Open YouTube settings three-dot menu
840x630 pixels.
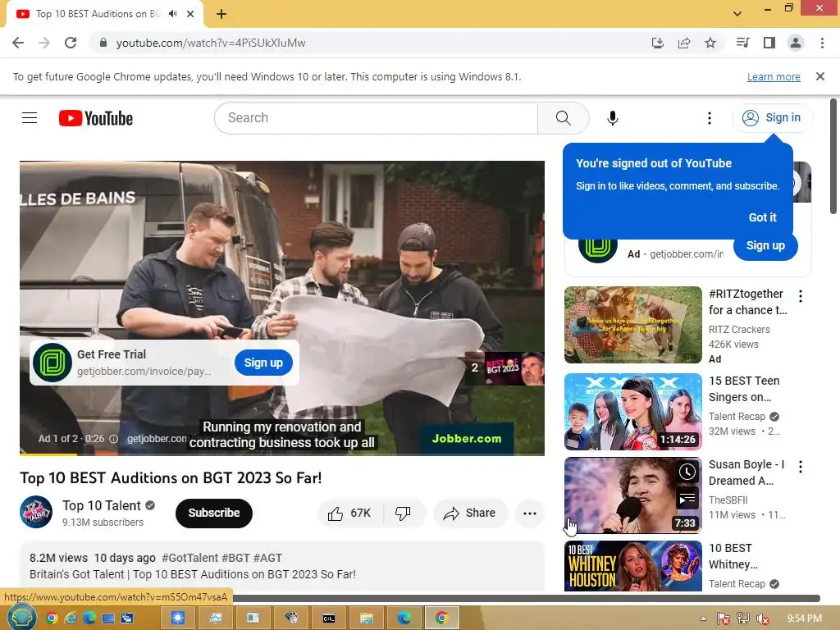(x=710, y=118)
